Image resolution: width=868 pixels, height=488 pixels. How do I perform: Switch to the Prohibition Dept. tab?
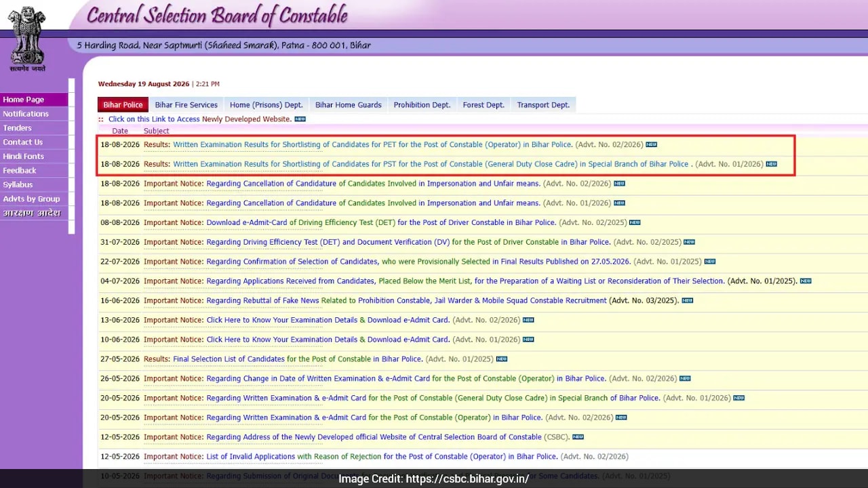point(422,105)
